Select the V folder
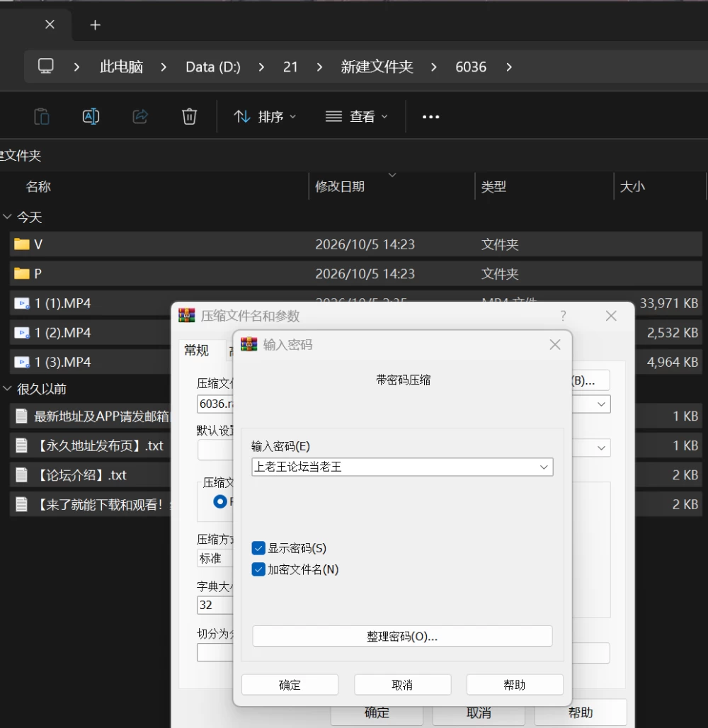 pos(355,244)
